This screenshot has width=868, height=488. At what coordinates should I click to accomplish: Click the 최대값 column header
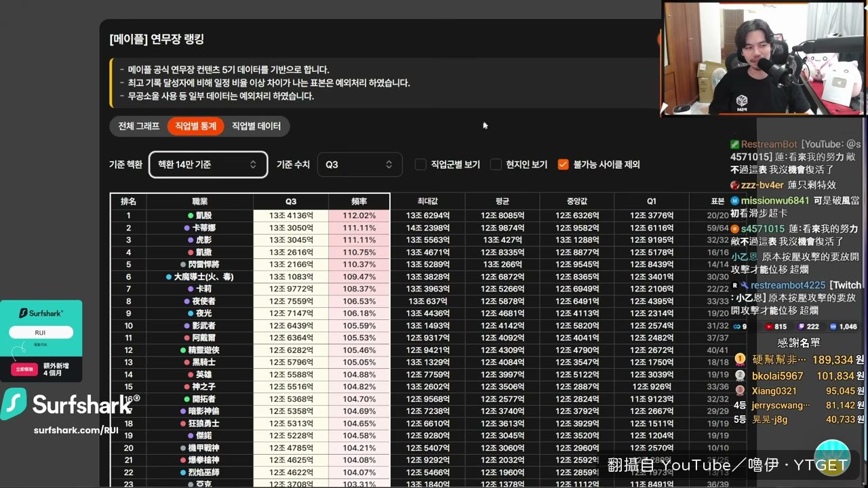tap(428, 201)
